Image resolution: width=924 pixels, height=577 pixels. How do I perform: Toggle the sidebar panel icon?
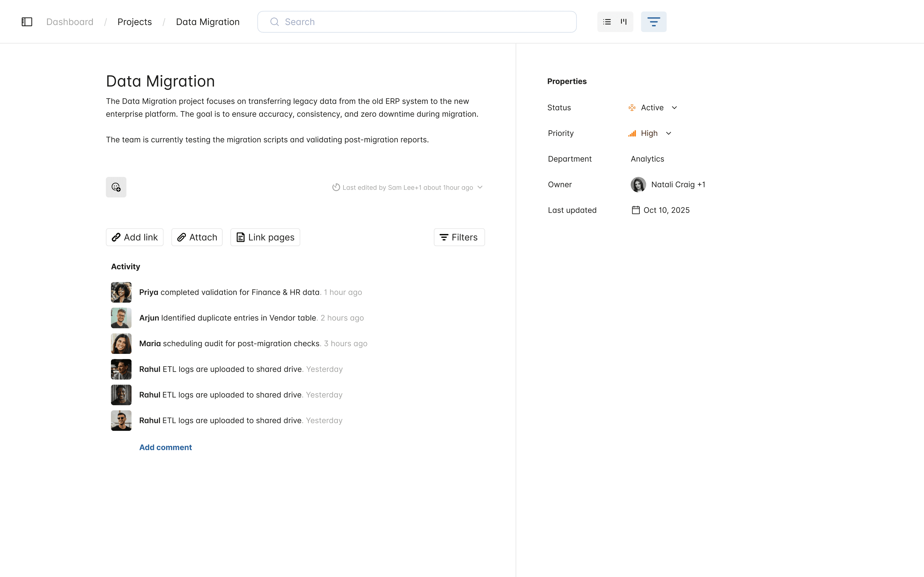pos(27,22)
